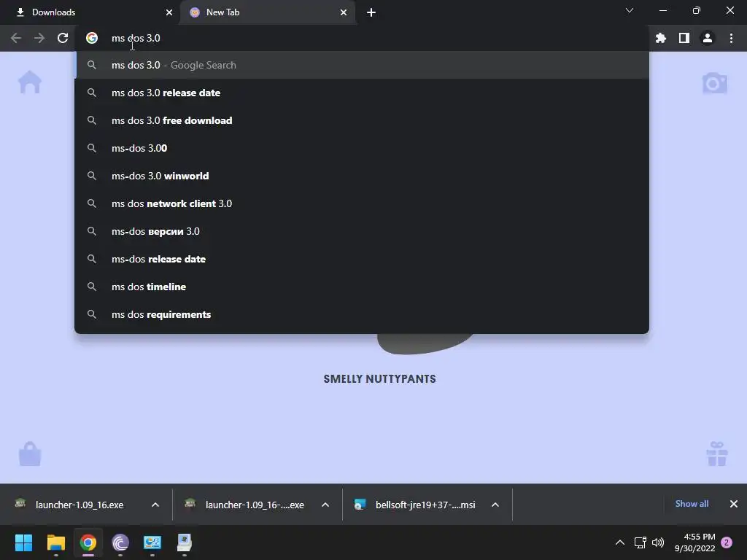Select suggestion ms-dos 3.0 winworld

click(362, 176)
